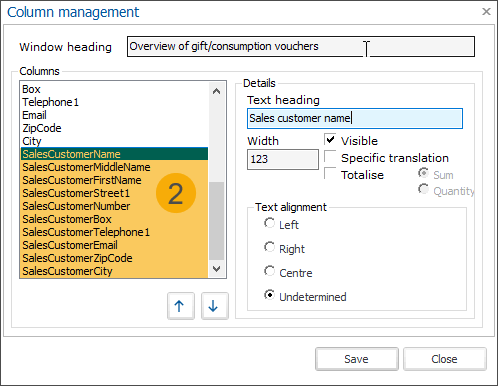498x386 pixels.
Task: Click the Close button
Action: tap(445, 359)
